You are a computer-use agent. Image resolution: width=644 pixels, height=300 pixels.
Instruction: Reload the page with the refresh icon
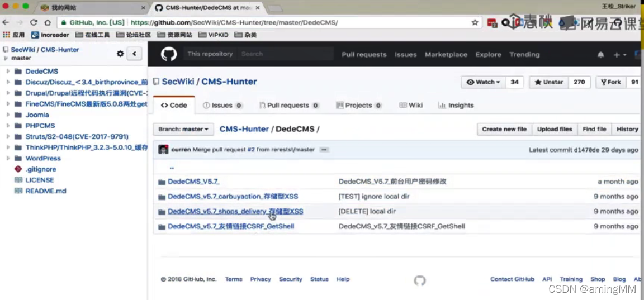tap(34, 22)
